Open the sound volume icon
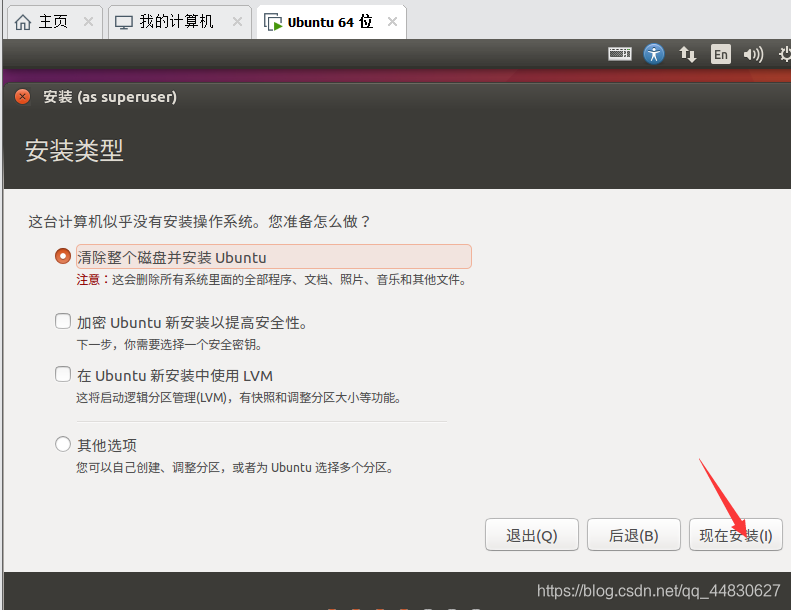The height and width of the screenshot is (610, 791). [x=753, y=54]
